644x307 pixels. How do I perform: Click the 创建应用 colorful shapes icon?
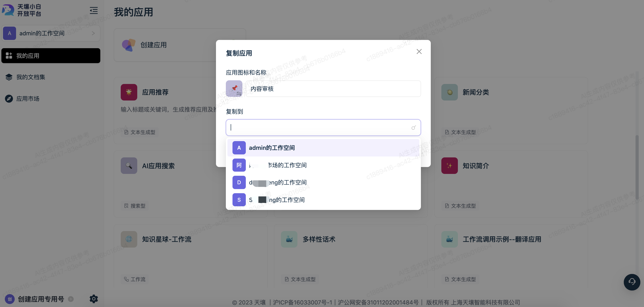point(129,45)
